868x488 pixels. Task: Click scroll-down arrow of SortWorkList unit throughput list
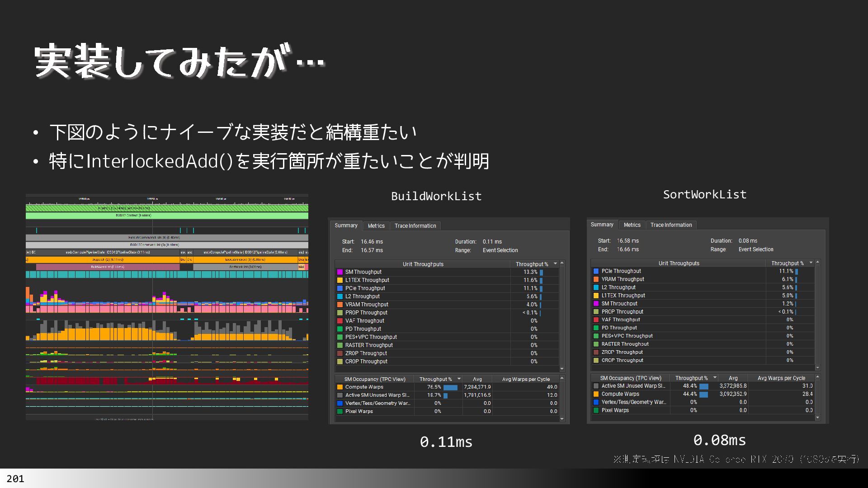coord(817,368)
